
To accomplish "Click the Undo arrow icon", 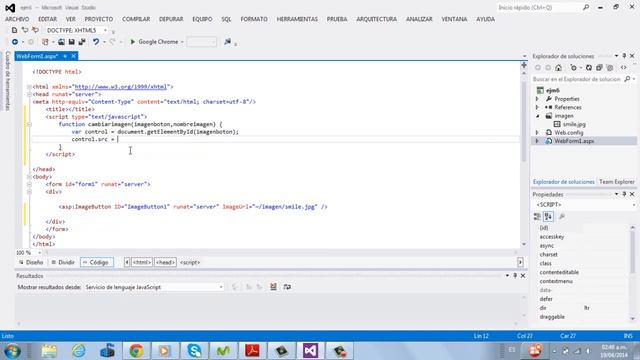I will coord(96,42).
